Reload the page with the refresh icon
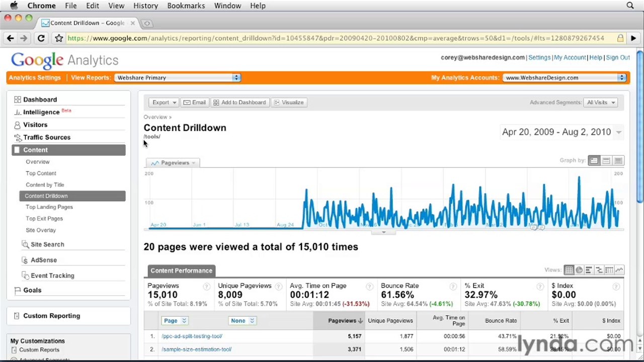This screenshot has height=362, width=644. coord(41,38)
